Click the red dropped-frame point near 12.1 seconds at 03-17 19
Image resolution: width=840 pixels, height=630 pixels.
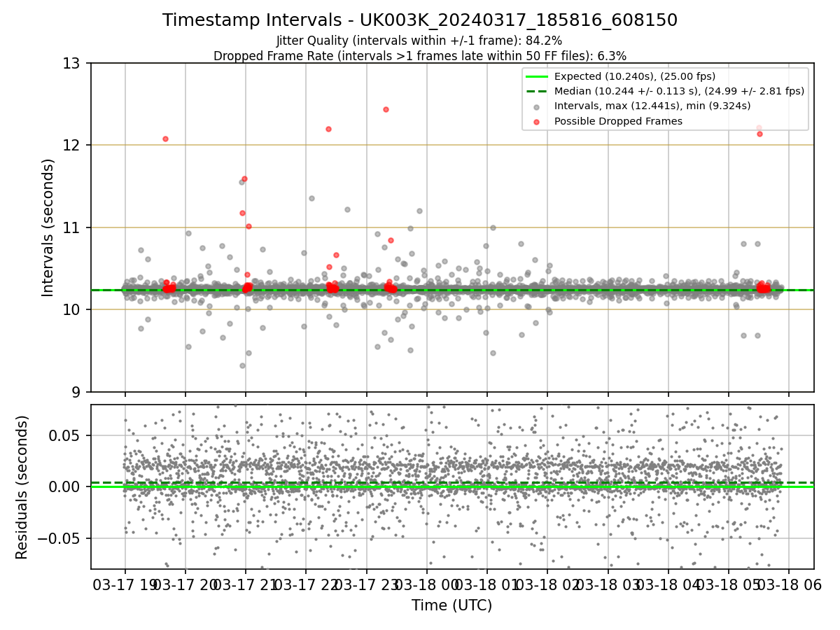point(165,139)
